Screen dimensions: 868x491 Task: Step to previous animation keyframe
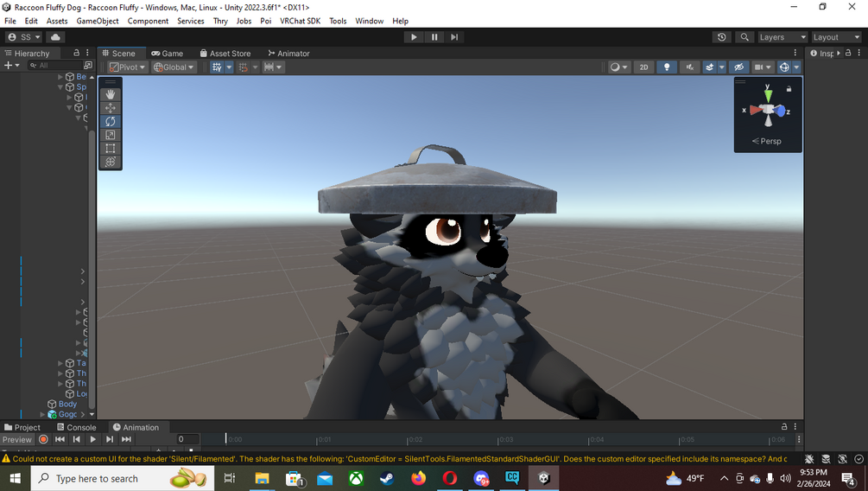pyautogui.click(x=76, y=439)
